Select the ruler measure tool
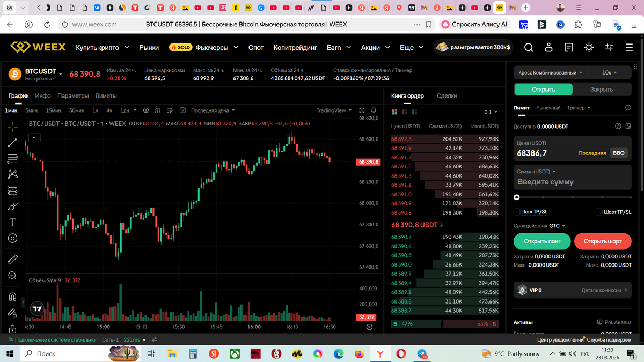Image resolution: width=644 pixels, height=362 pixels. [x=13, y=260]
